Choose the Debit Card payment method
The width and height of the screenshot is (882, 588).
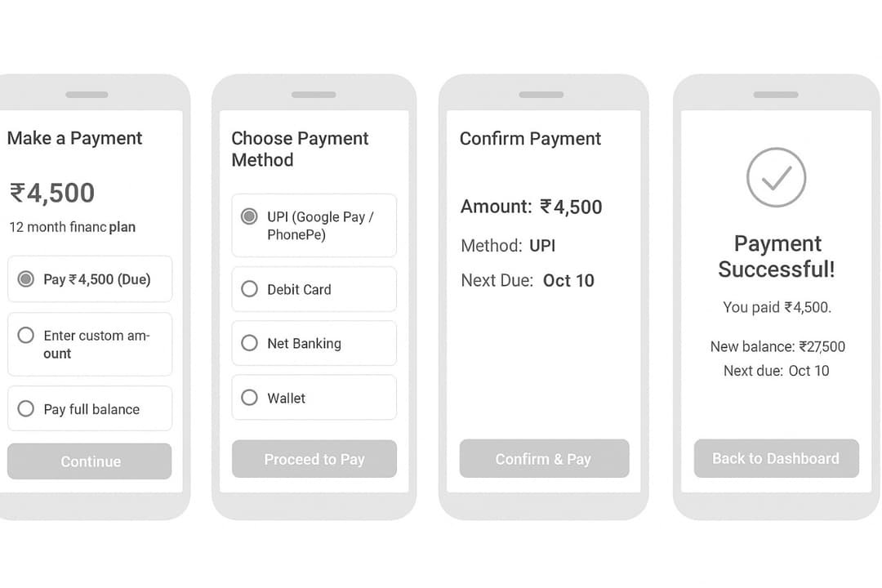click(250, 289)
